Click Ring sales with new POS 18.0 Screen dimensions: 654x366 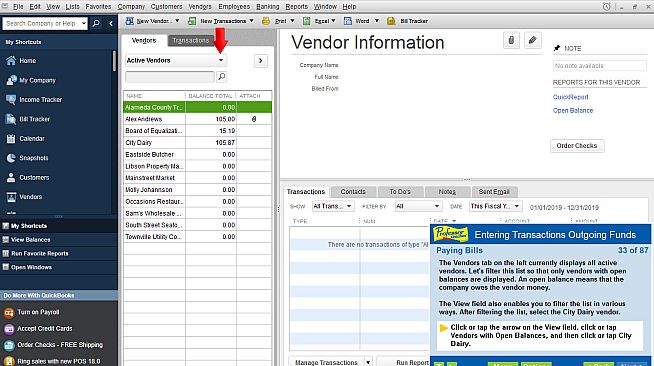[x=52, y=361]
